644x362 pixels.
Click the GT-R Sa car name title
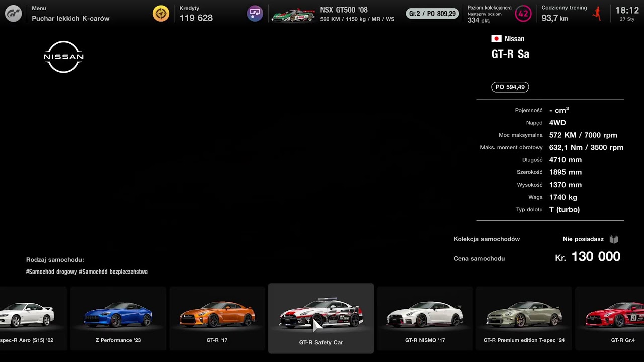click(510, 54)
